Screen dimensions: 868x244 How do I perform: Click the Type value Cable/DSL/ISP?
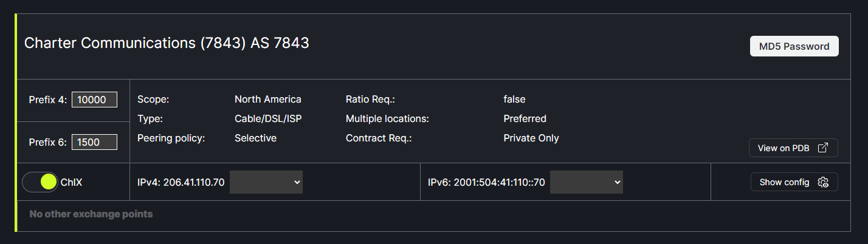click(x=267, y=119)
